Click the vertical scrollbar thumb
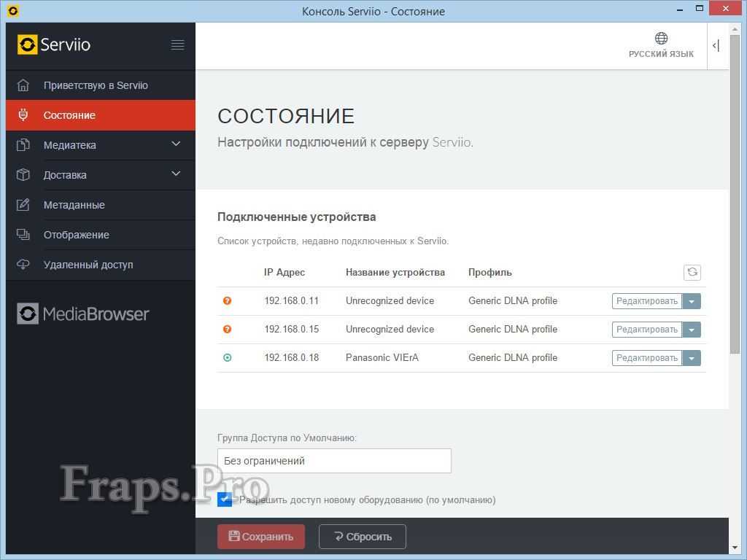747x560 pixels. 734,195
